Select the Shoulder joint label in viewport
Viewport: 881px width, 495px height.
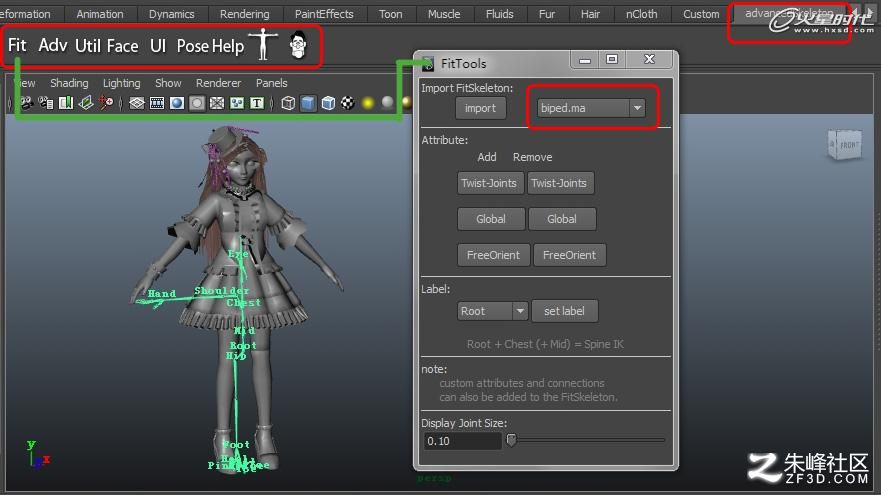coord(221,290)
